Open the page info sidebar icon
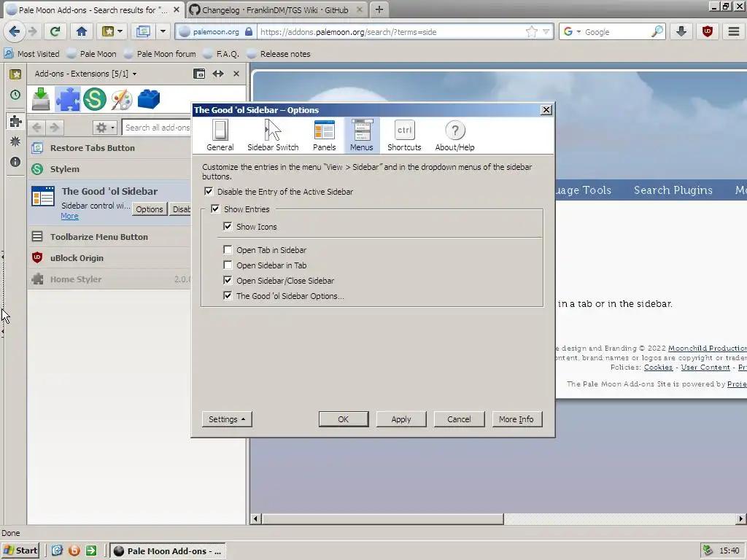The image size is (747, 560). point(15,162)
